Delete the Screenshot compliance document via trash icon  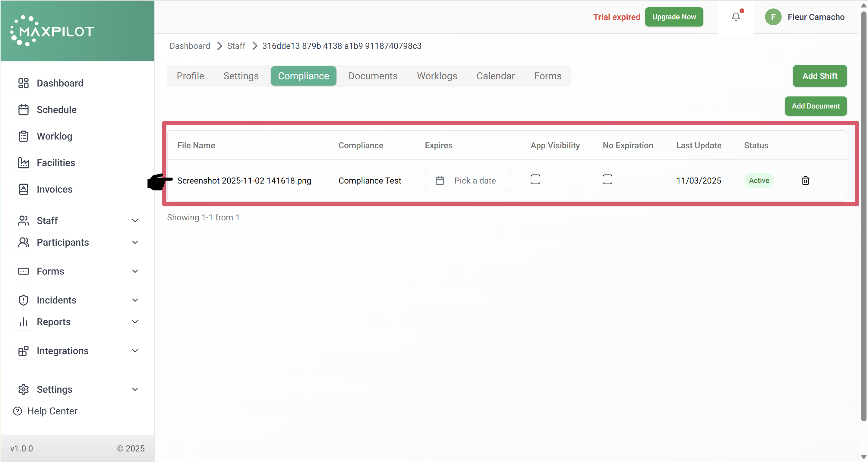[x=805, y=181]
